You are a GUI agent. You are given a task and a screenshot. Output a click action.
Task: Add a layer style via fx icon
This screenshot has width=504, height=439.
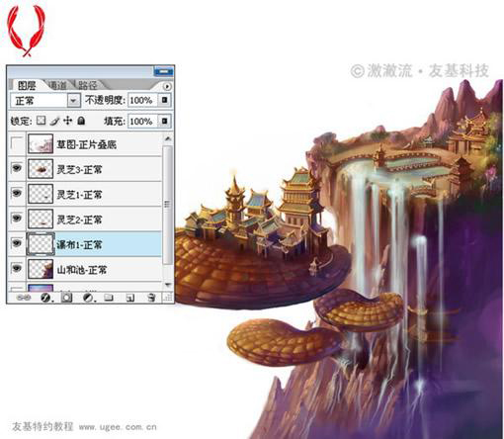[x=45, y=298]
